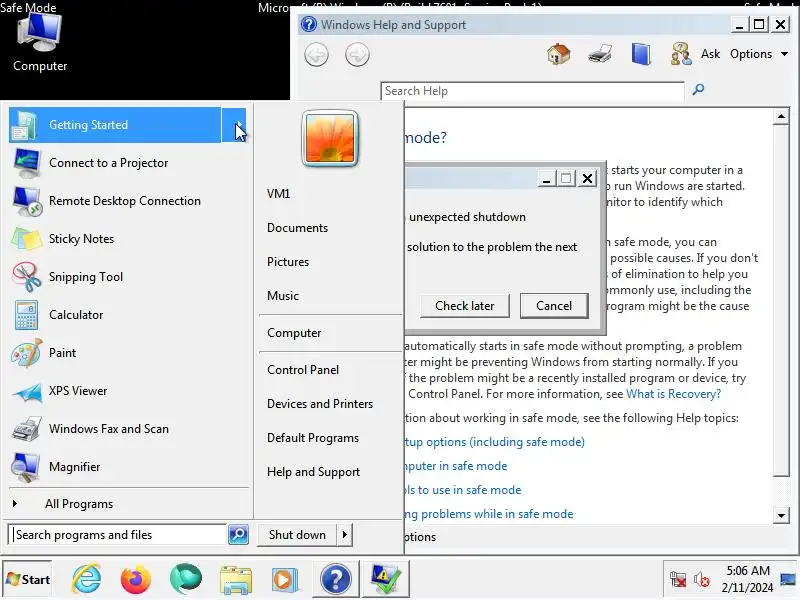Open Computer from the Start menu right pane
The image size is (800, 600).
click(x=294, y=333)
